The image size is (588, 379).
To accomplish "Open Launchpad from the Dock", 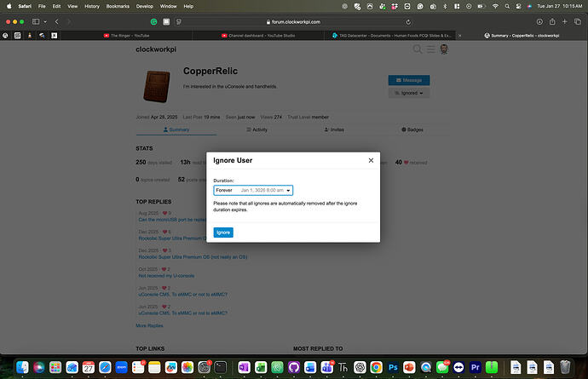I will [55, 367].
